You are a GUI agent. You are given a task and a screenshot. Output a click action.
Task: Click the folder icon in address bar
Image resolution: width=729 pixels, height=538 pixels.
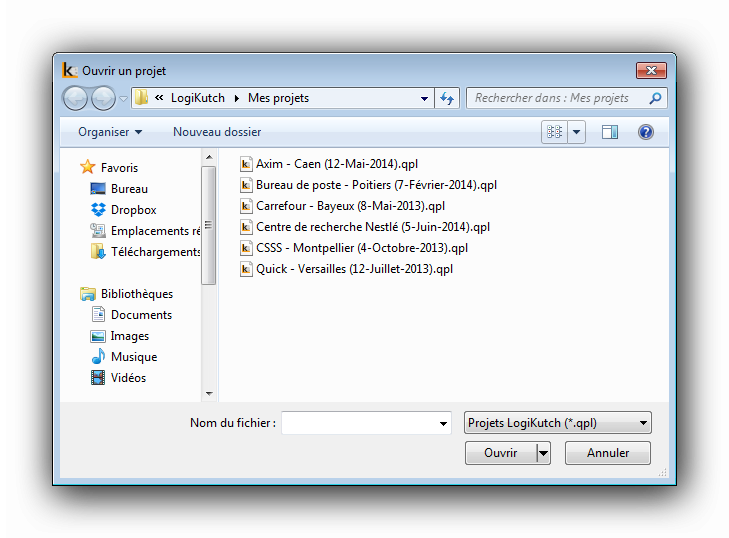tap(141, 98)
